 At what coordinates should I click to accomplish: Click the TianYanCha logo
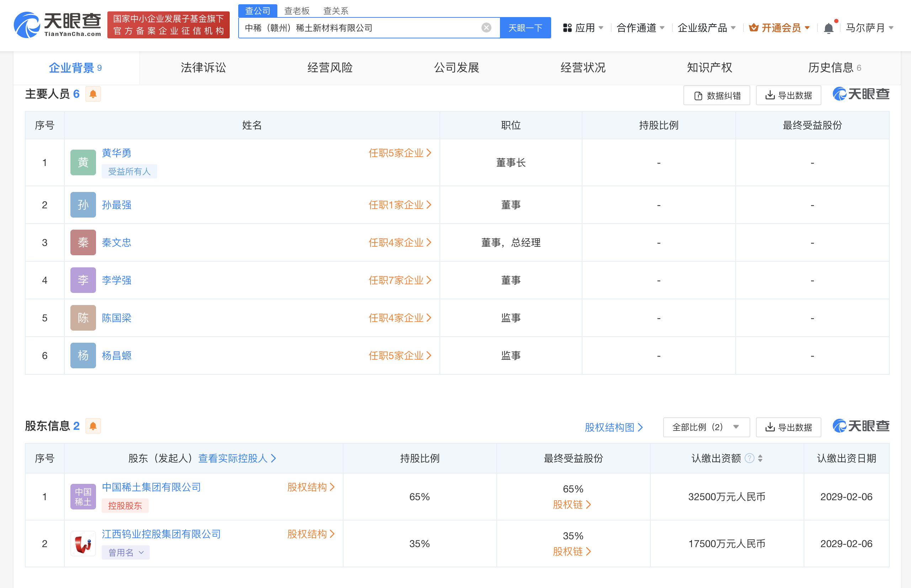(x=57, y=25)
